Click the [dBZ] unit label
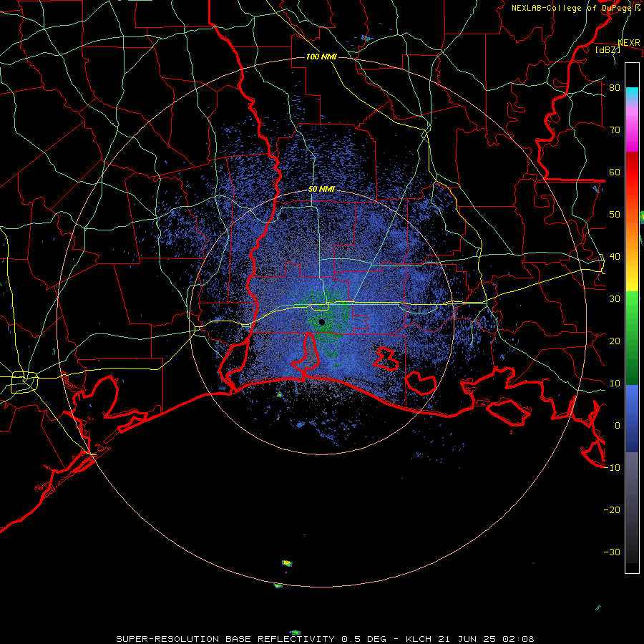Screen dimensions: 644x644 pos(608,49)
